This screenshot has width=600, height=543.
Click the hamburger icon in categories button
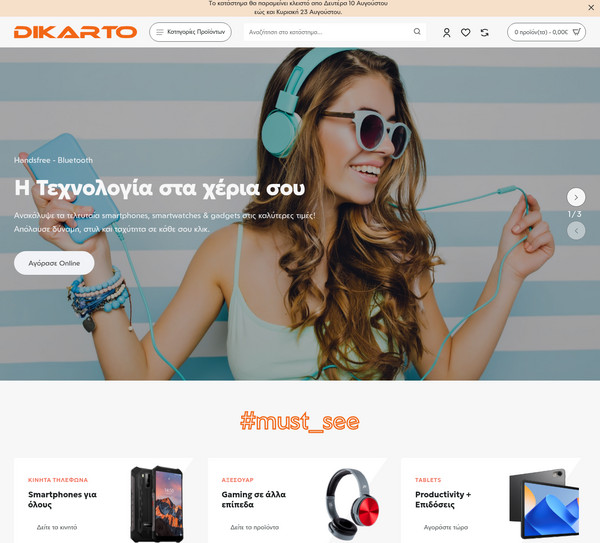[160, 32]
